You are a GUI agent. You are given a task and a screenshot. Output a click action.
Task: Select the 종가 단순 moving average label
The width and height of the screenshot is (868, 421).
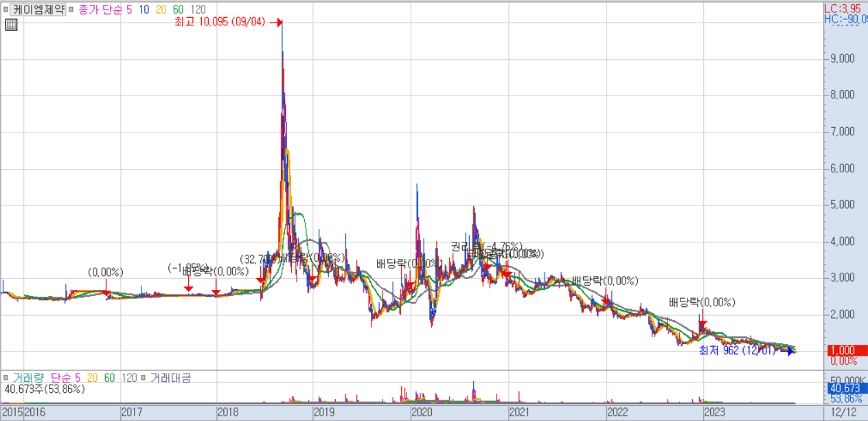101,10
